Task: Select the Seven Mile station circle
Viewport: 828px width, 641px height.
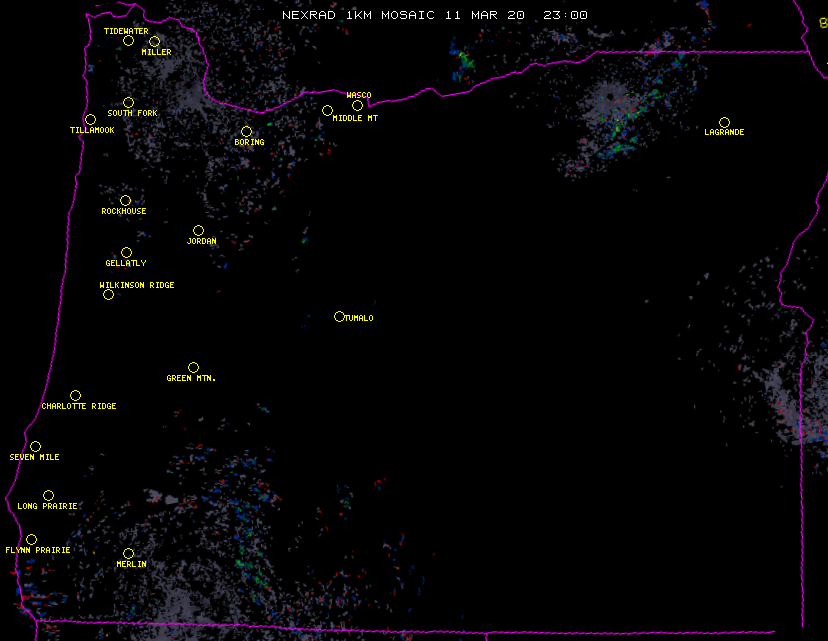Action: click(35, 447)
